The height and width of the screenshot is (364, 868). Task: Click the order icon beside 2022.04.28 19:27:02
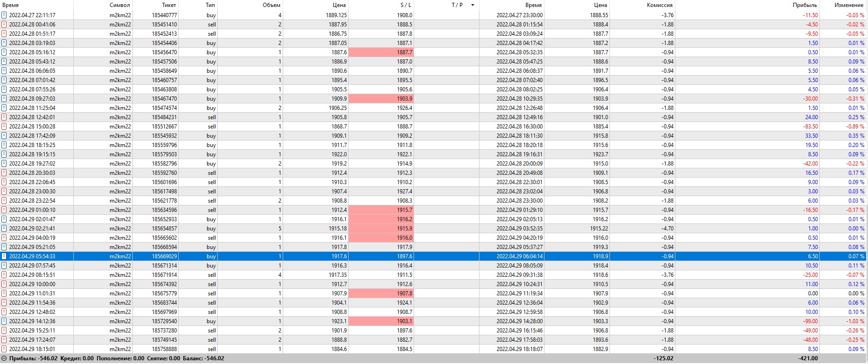[4, 164]
